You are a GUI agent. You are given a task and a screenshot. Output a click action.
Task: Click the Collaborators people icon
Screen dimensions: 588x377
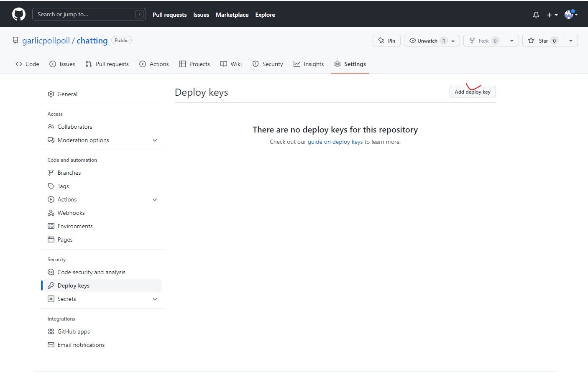(x=51, y=127)
